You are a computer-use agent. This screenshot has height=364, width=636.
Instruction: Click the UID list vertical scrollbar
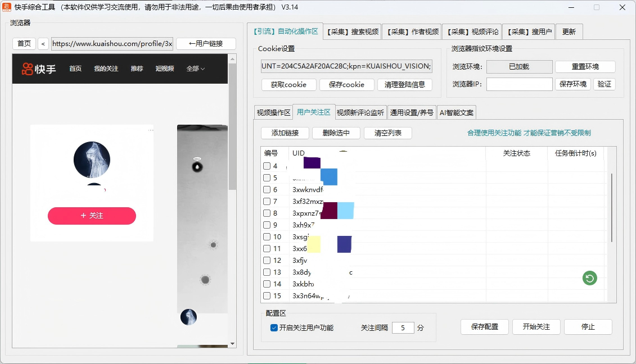pyautogui.click(x=612, y=207)
